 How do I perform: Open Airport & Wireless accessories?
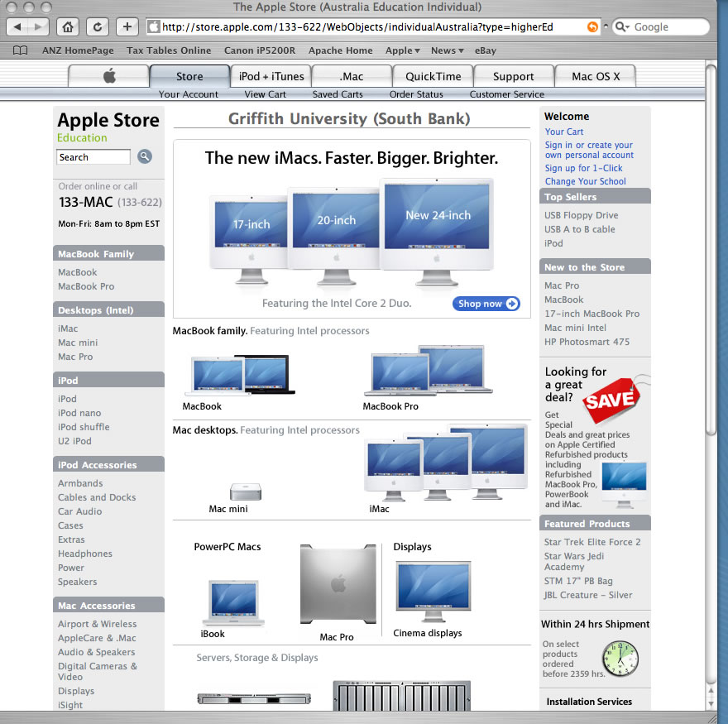pyautogui.click(x=97, y=624)
